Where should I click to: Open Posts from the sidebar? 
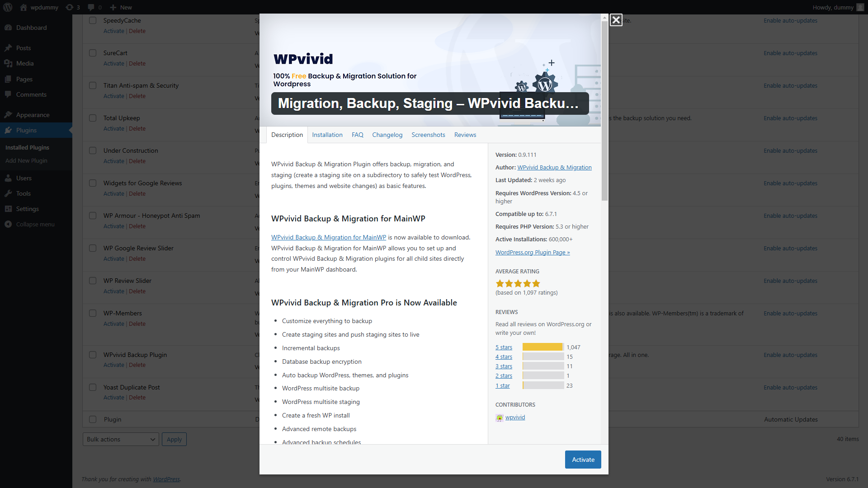click(36, 48)
